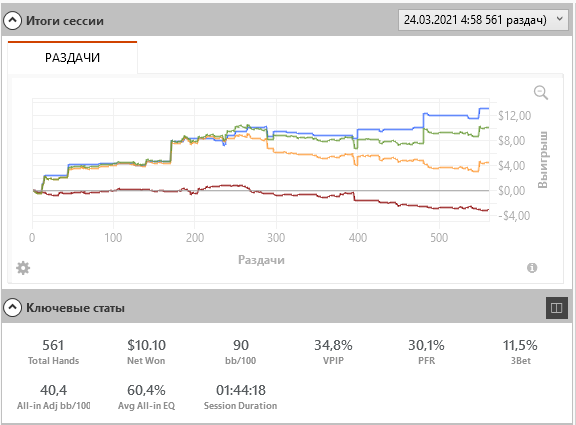Screen dimensions: 576x425
Task: Click the zoom-out magnifier icon on the graph
Action: (541, 93)
